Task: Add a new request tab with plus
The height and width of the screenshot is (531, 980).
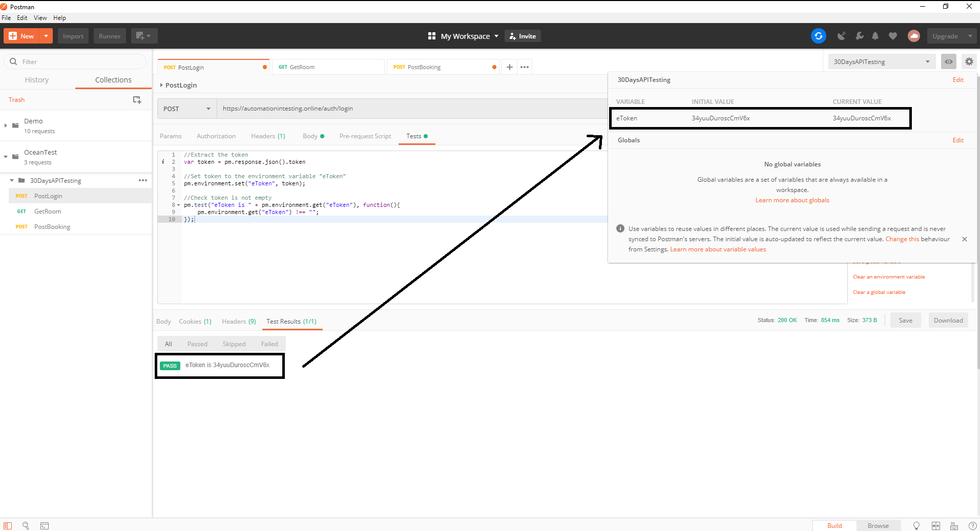Action: pyautogui.click(x=510, y=67)
